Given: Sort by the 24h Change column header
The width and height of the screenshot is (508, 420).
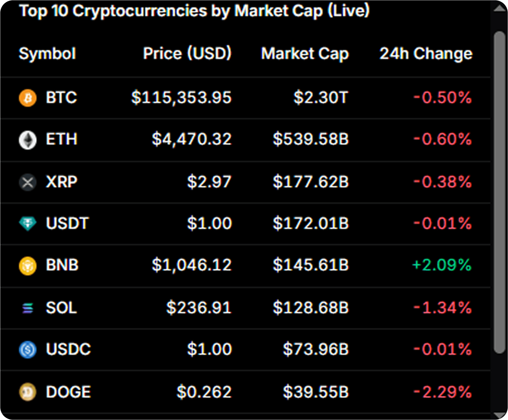Looking at the screenshot, I should tap(426, 53).
